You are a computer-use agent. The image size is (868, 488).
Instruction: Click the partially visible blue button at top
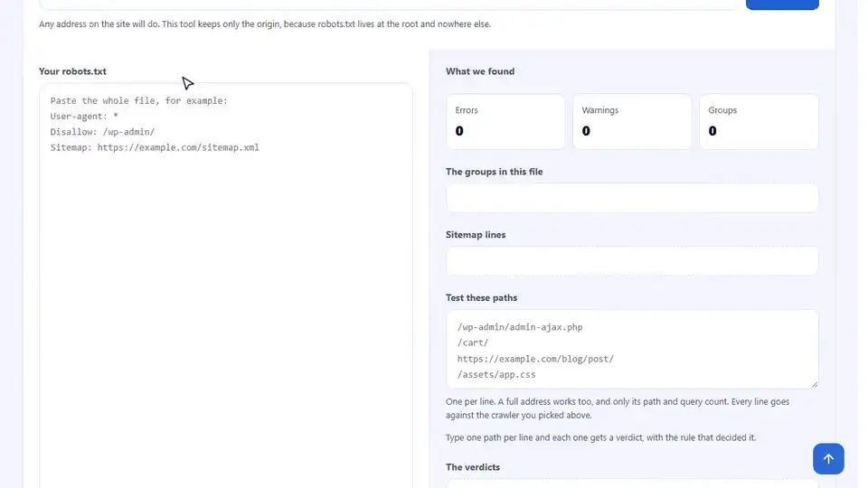click(x=782, y=5)
